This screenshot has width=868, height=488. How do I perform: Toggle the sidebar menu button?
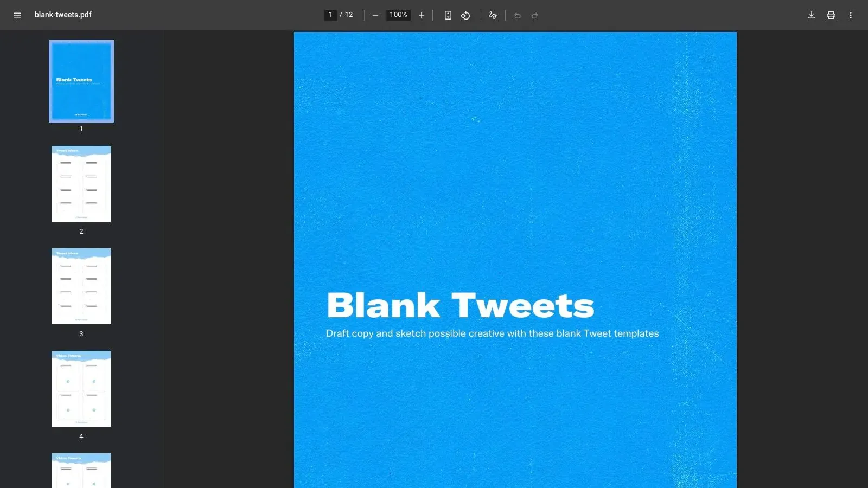click(17, 15)
